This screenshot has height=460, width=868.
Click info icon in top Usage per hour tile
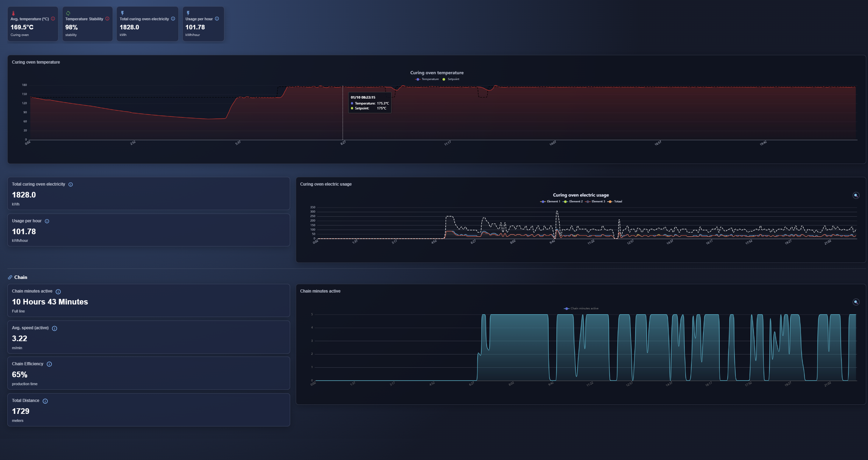217,19
